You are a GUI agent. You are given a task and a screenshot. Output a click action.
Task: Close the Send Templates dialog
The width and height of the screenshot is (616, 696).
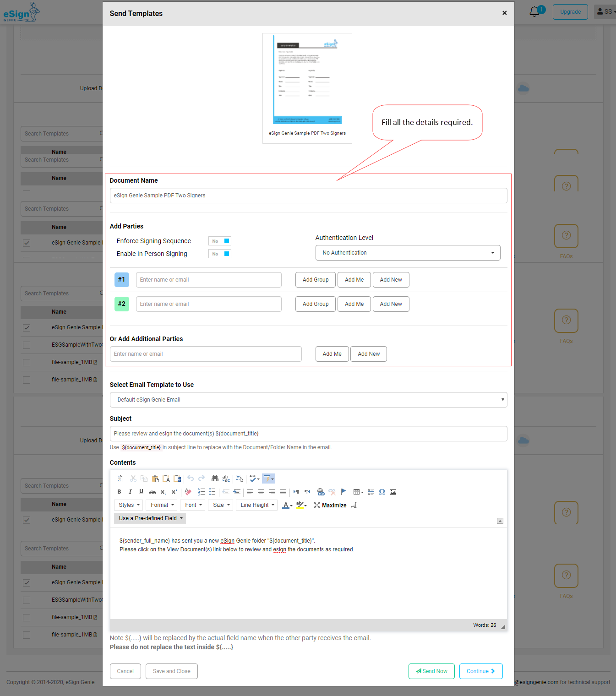tap(504, 13)
